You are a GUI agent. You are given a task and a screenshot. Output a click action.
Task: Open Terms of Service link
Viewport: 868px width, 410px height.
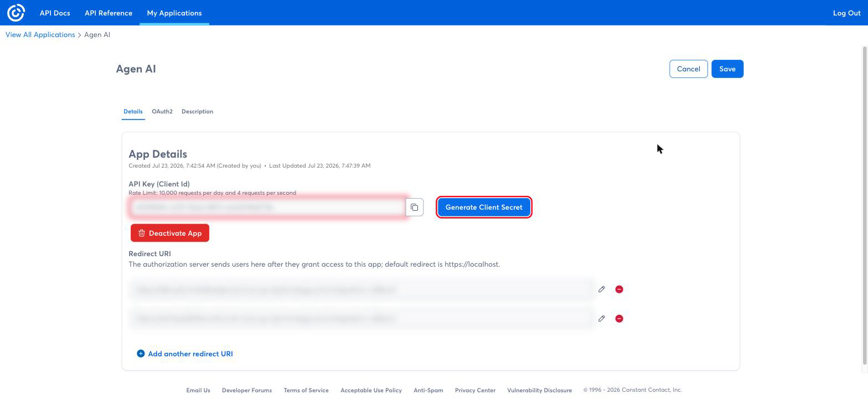306,390
